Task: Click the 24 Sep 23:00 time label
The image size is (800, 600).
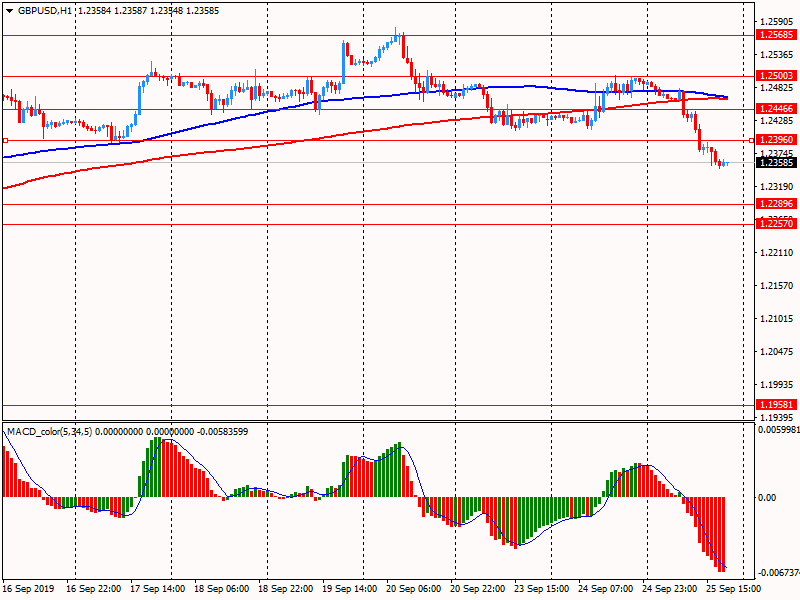Action: (x=670, y=589)
